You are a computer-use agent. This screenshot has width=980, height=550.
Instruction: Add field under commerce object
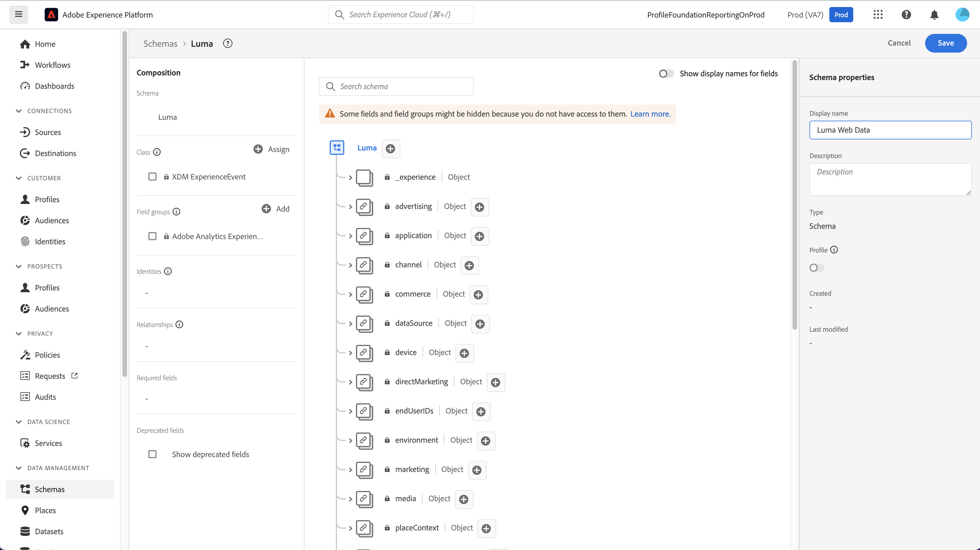coord(479,295)
